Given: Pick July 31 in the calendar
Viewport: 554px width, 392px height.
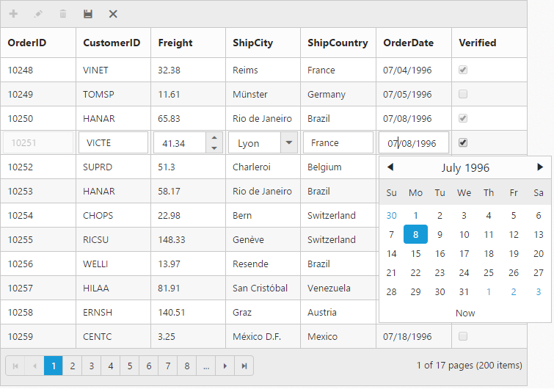Looking at the screenshot, I should click(x=464, y=291).
